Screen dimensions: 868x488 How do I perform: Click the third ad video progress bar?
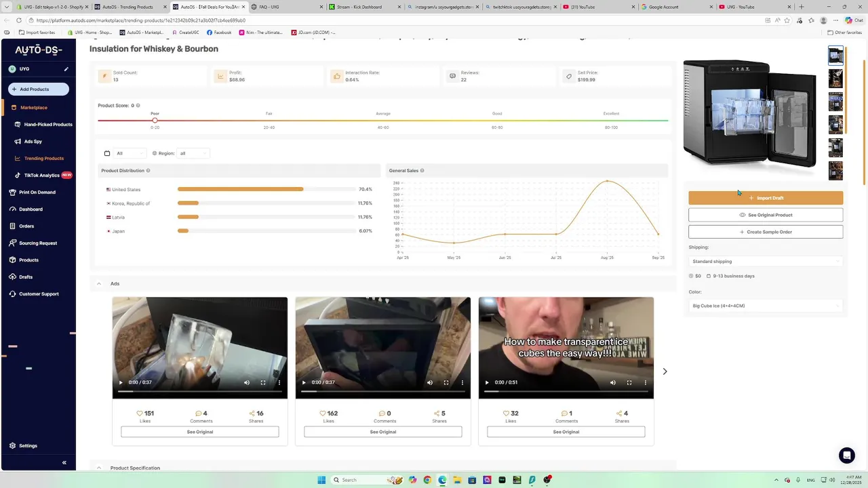(x=566, y=391)
